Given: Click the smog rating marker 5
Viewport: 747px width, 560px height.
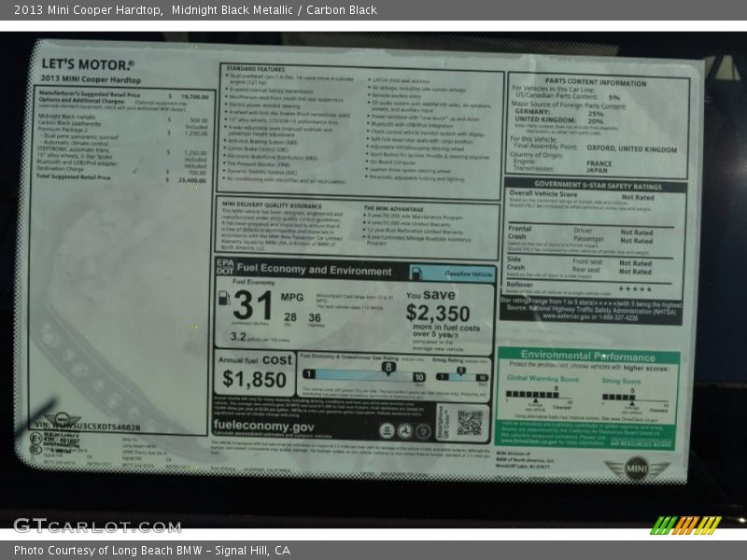Looking at the screenshot, I should (x=460, y=371).
